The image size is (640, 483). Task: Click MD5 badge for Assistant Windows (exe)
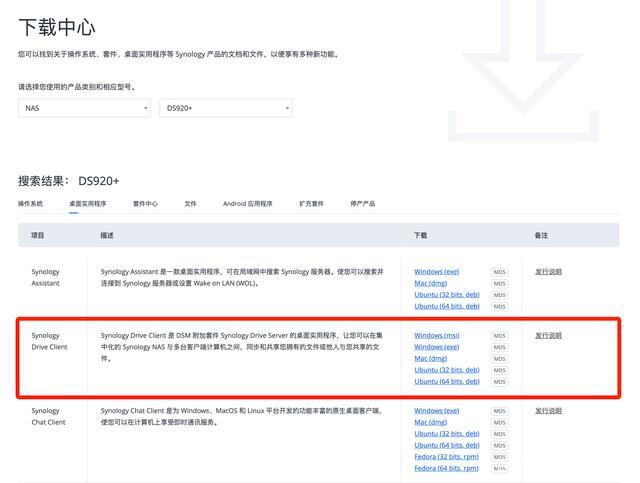coord(500,272)
